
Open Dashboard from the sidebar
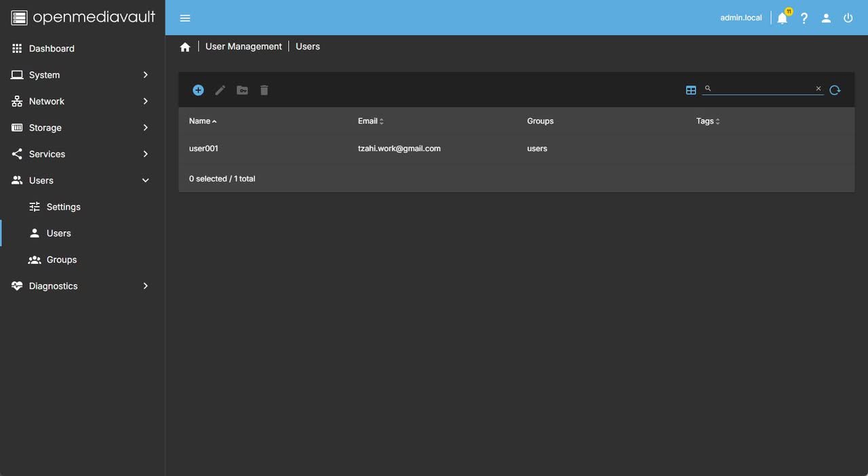coord(82,49)
